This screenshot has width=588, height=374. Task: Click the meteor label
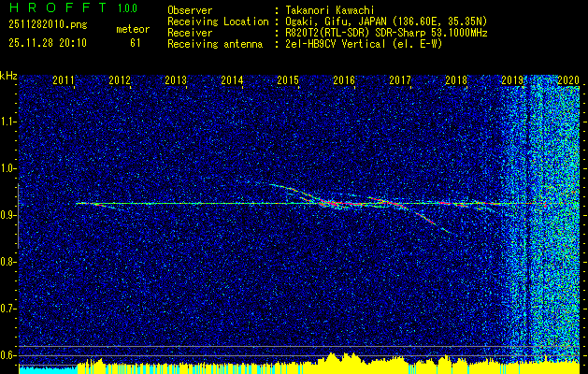[133, 29]
